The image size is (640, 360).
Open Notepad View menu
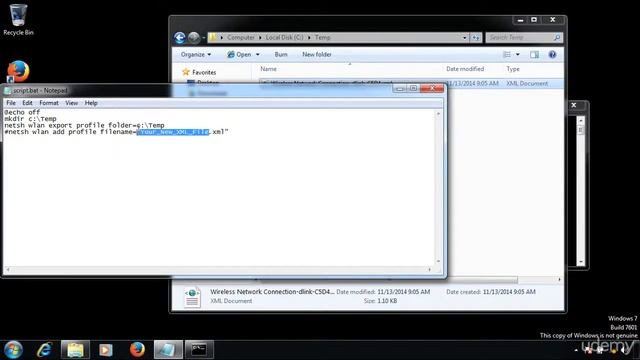pos(71,103)
